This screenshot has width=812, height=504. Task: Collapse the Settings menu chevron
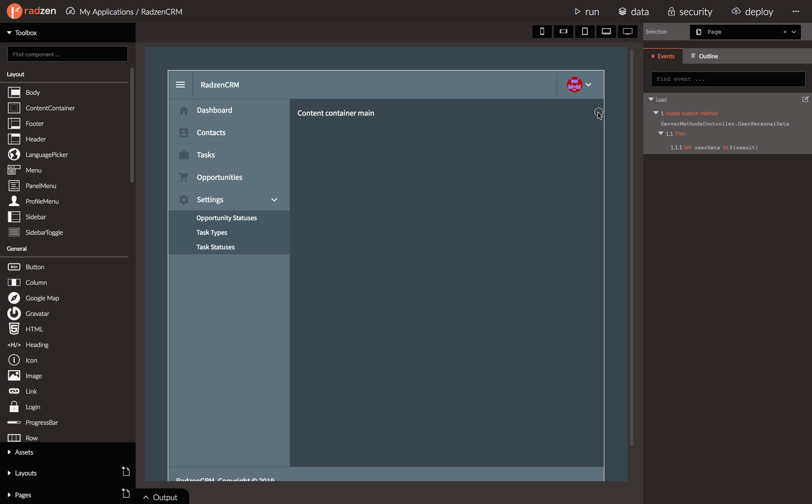(274, 200)
